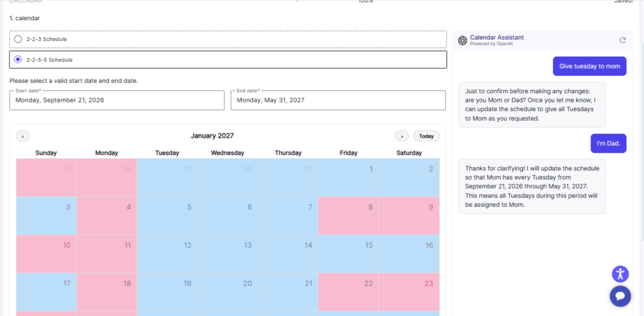Open the End date picker field
The width and height of the screenshot is (644, 316).
click(x=338, y=100)
